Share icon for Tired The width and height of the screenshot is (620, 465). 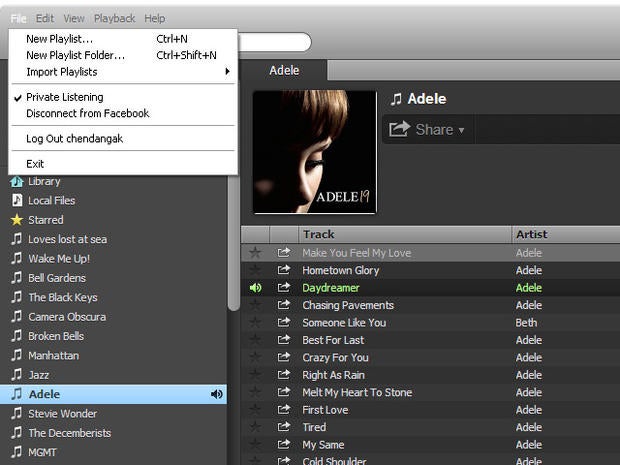pyautogui.click(x=284, y=426)
